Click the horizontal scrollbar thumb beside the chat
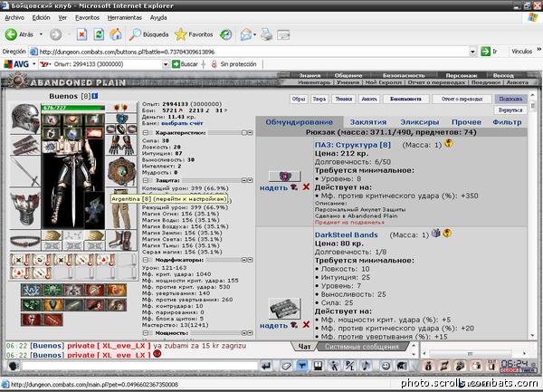Viewport: 543px width, 392px height. coord(470,354)
